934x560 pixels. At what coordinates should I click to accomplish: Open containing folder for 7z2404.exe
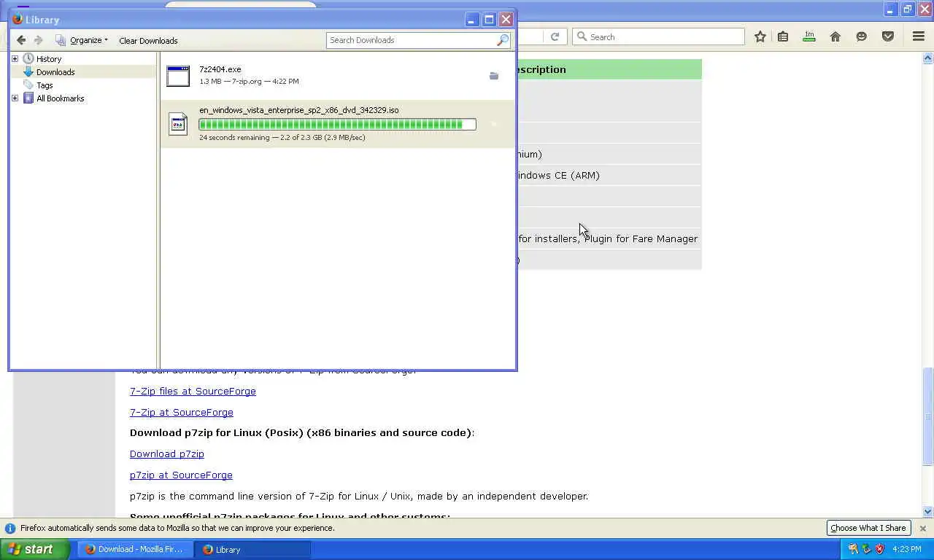tap(494, 76)
